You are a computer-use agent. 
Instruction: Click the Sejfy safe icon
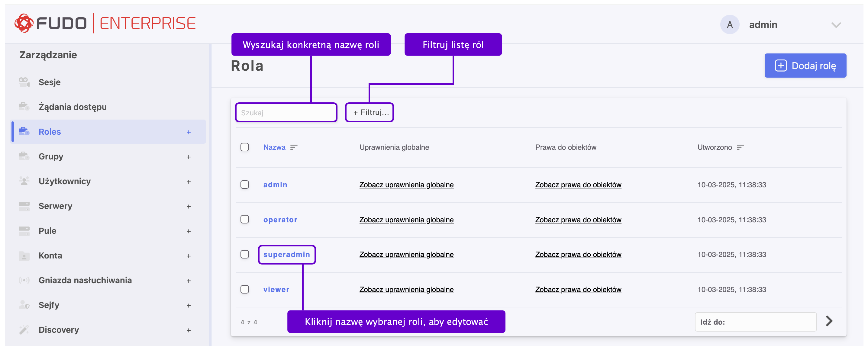(x=24, y=305)
